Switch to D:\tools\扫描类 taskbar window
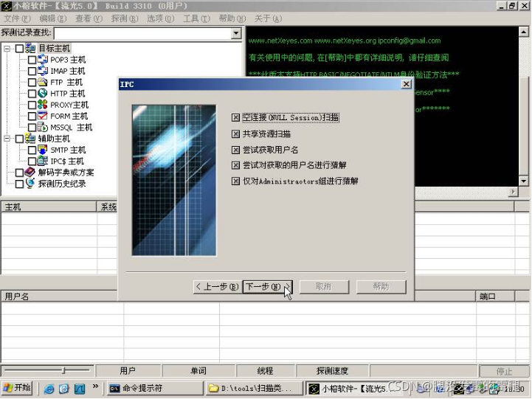This screenshot has width=532, height=399. click(x=255, y=389)
